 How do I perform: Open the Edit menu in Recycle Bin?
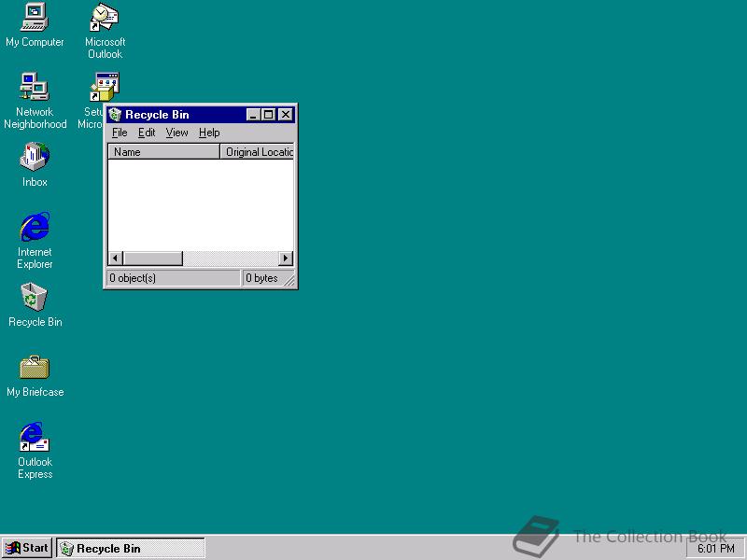pyautogui.click(x=147, y=133)
